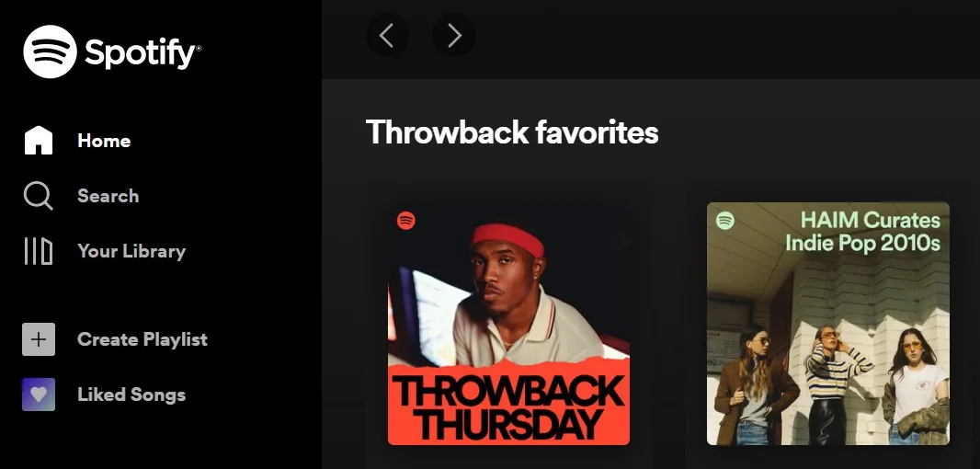Open Your Library text link
The image size is (980, 469).
[x=131, y=251]
